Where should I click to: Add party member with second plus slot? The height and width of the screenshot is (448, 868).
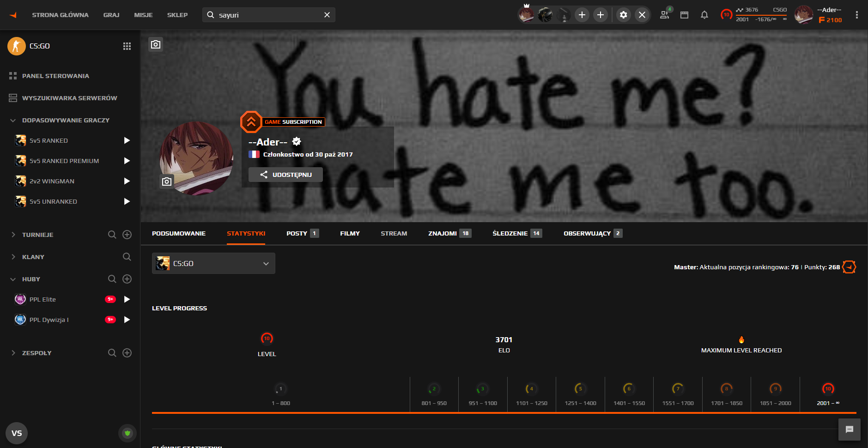point(601,15)
